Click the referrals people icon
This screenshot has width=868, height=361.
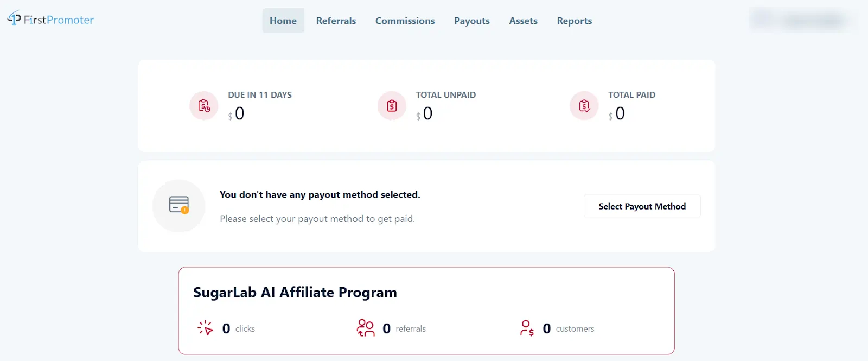pos(365,328)
